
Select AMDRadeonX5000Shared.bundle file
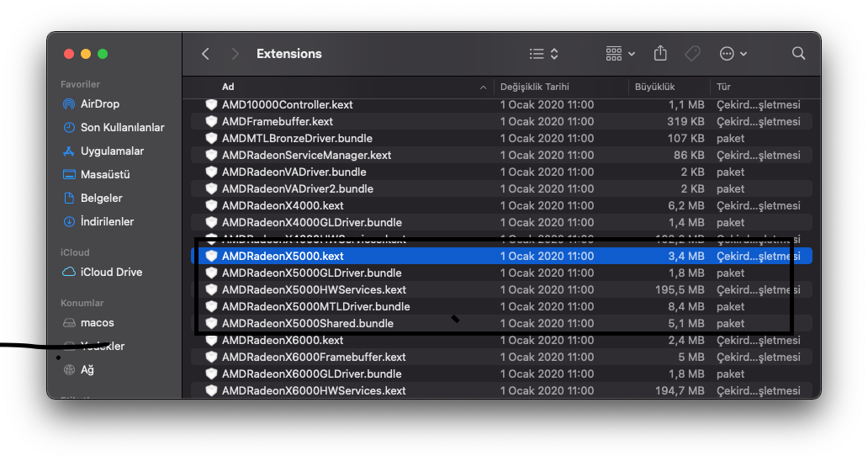[x=501, y=323]
